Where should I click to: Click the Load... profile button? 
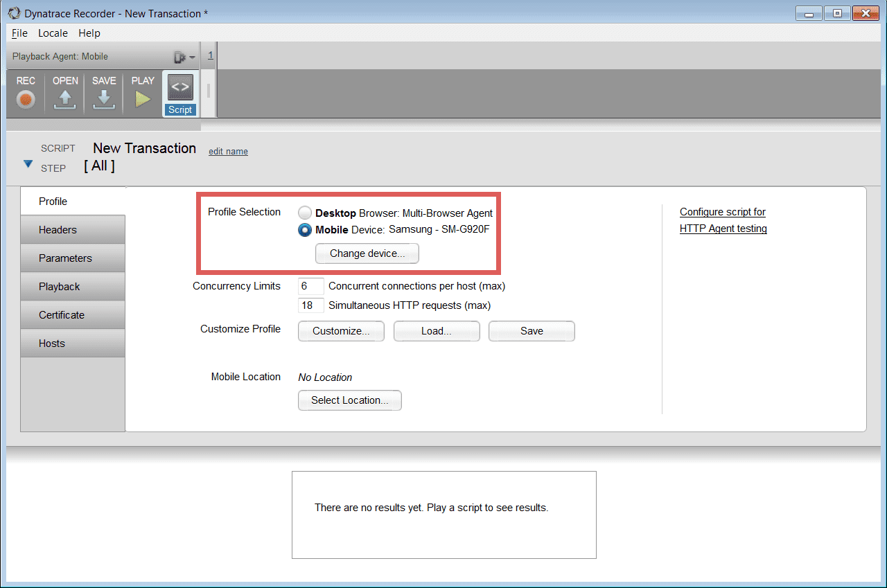(437, 331)
